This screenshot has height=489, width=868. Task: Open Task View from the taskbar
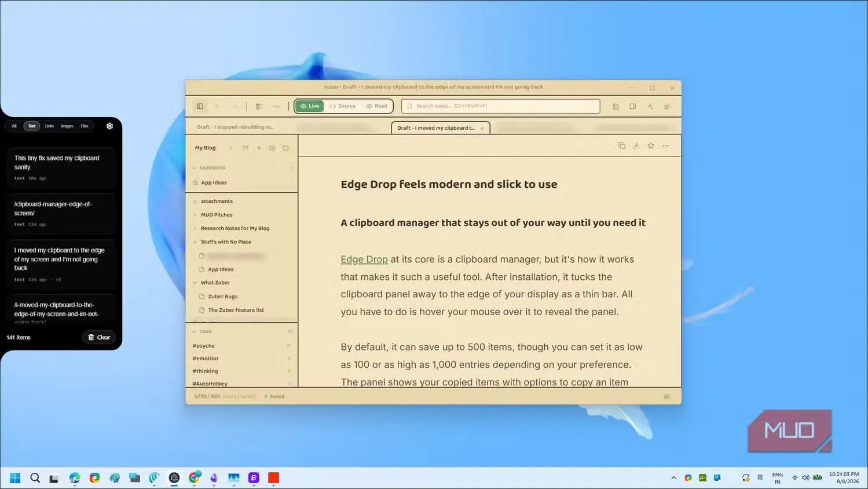54,477
